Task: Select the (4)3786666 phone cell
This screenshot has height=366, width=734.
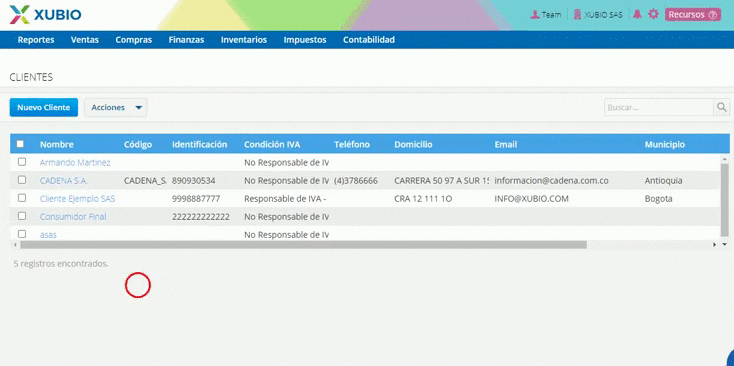Action: click(x=356, y=181)
